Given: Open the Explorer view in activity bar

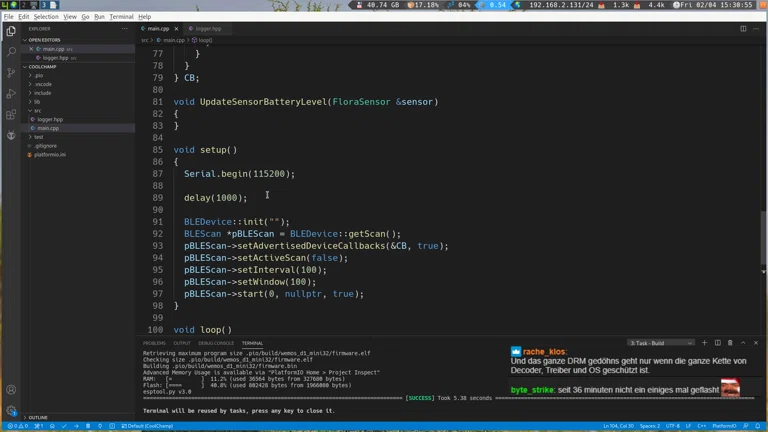Looking at the screenshot, I should coord(11,31).
